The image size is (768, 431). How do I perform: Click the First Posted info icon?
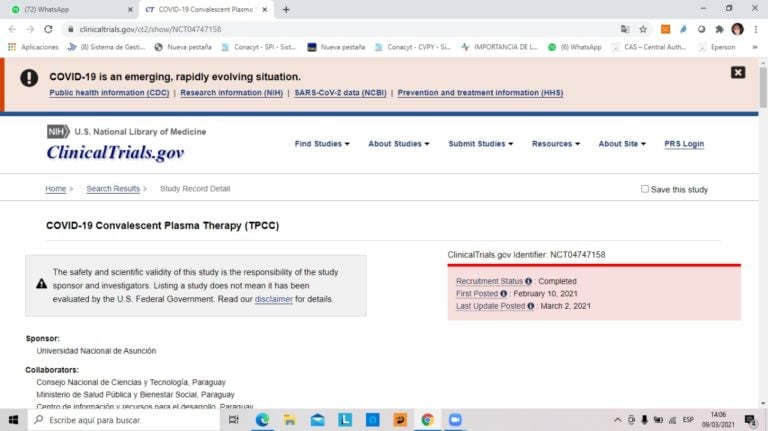coord(503,293)
